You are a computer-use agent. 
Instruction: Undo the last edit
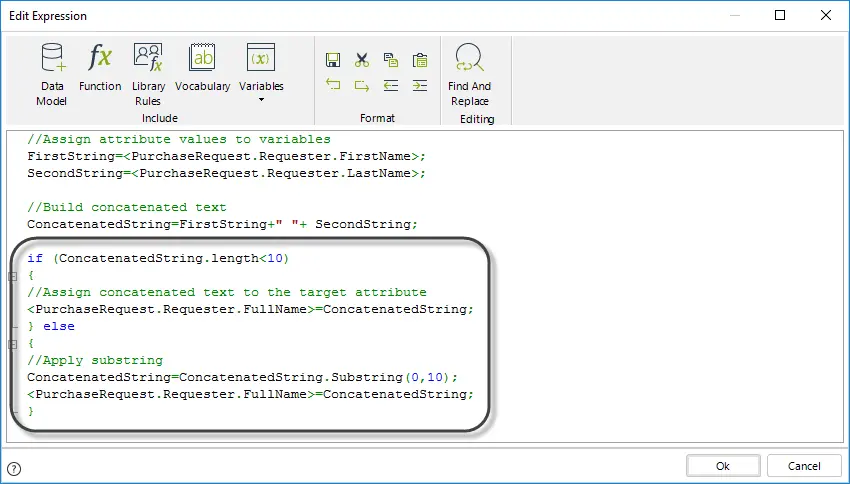coord(333,85)
